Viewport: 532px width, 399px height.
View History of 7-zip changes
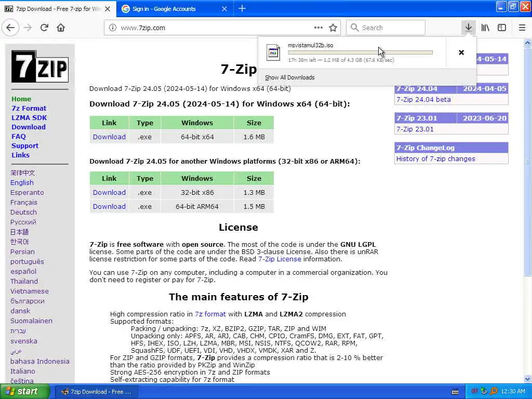pos(436,158)
